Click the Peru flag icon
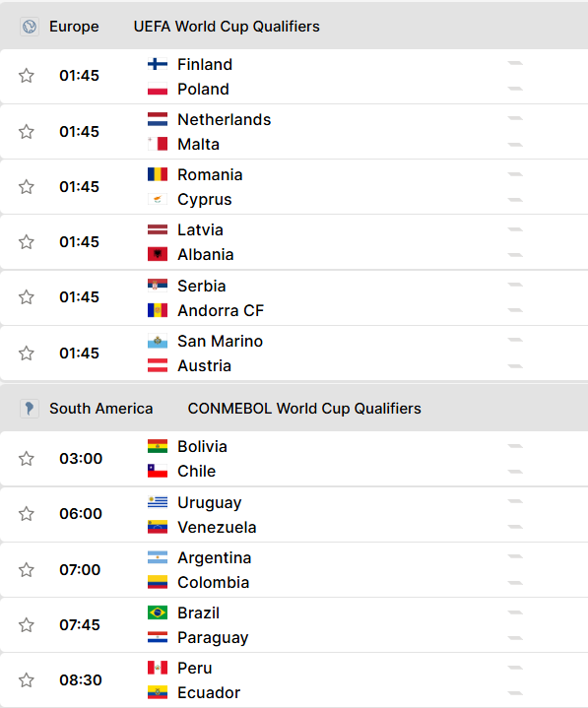588x708 pixels. coord(158,668)
